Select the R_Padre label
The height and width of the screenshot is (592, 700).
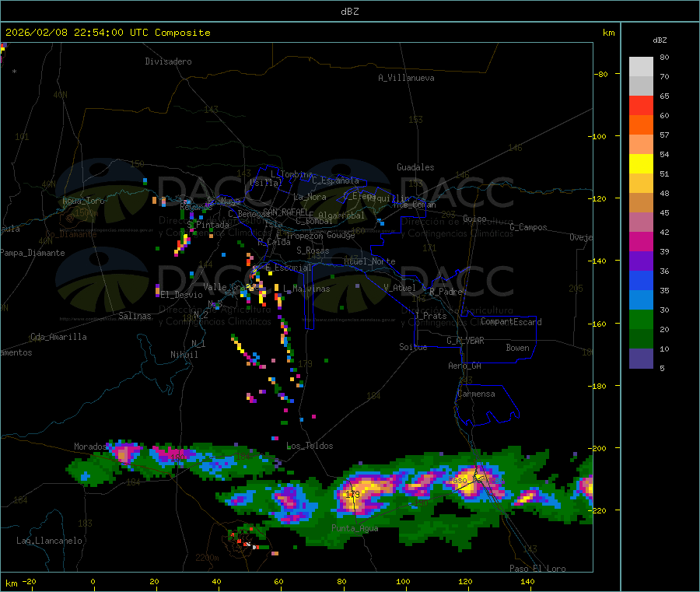(x=446, y=292)
